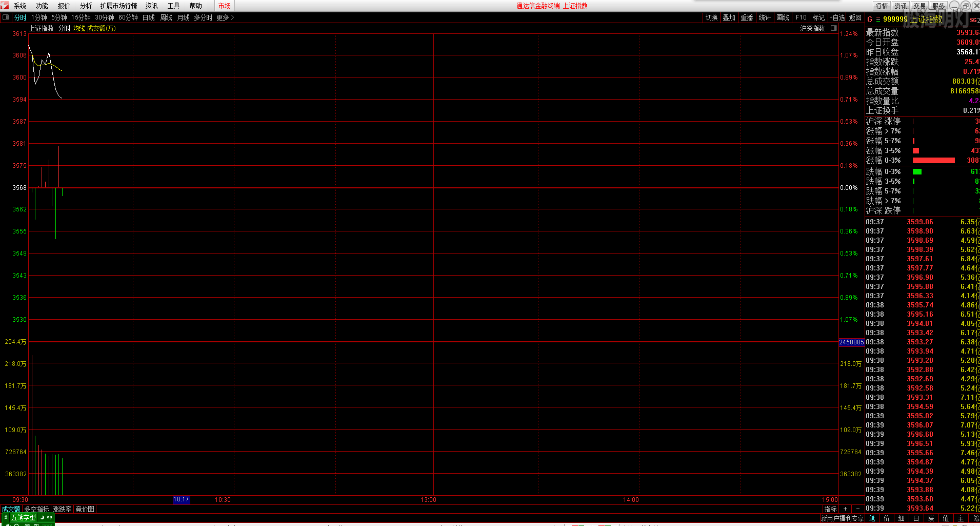This screenshot has width=980, height=526.
Task: Select the 笔 tab in bottom panel
Action: [x=872, y=518]
